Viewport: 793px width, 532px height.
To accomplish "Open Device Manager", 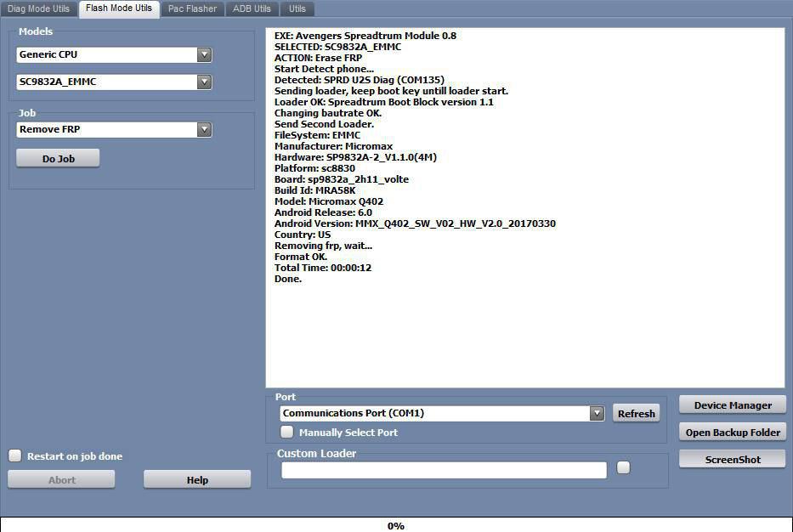I will click(733, 405).
